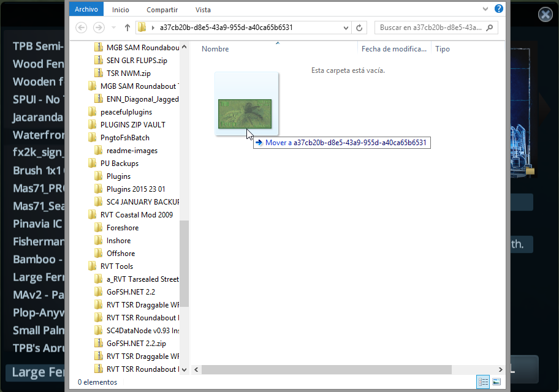Click the TSR NWM.zip archive icon
This screenshot has height=392, width=559.
click(99, 73)
